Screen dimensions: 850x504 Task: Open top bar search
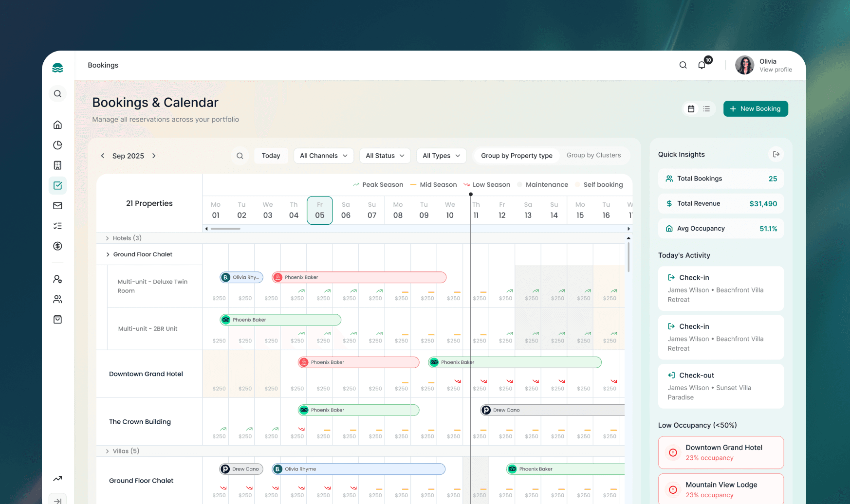pos(683,65)
